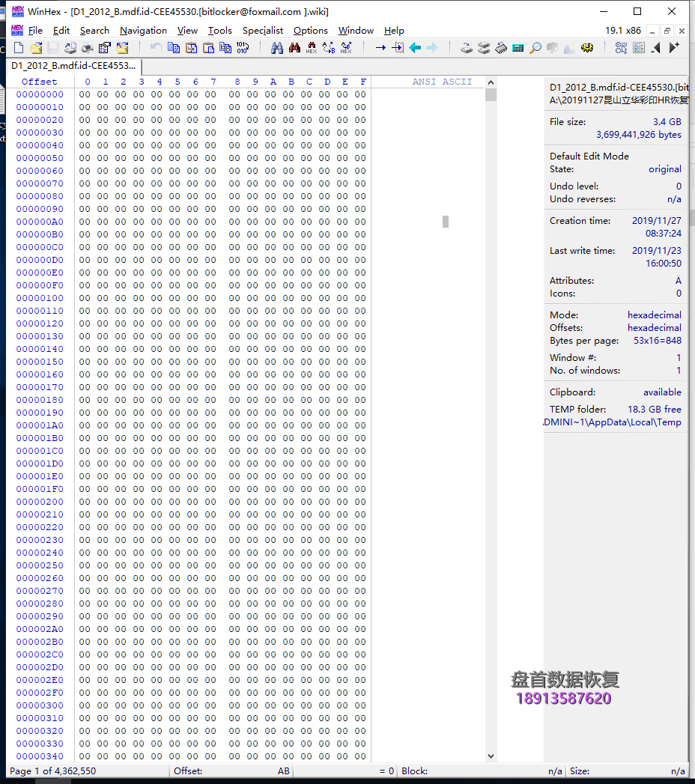Open the Options menu

pyautogui.click(x=311, y=31)
